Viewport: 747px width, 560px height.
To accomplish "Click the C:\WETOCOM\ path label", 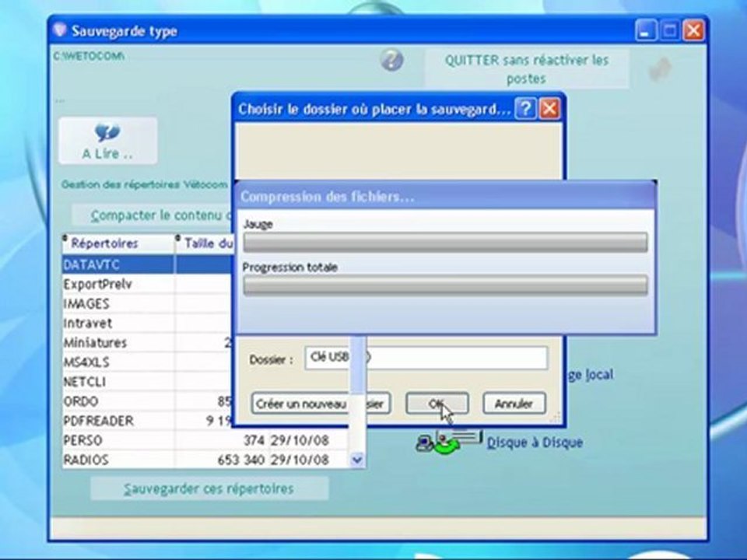I will [89, 56].
